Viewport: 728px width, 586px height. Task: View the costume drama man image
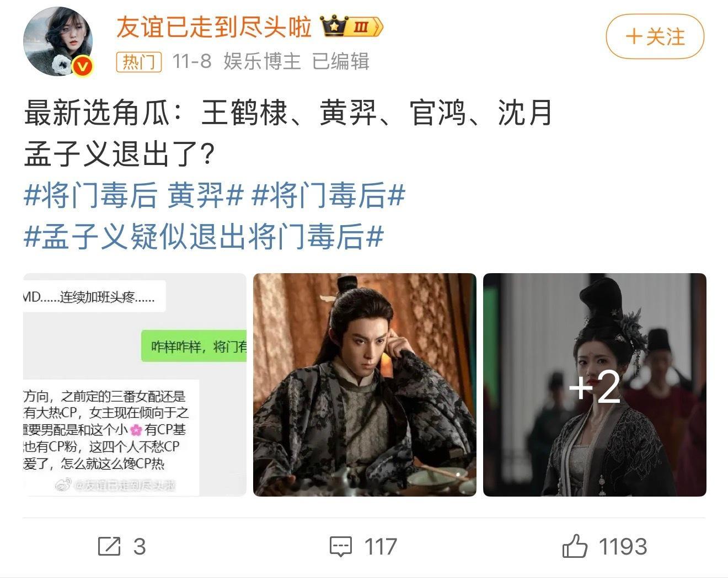click(365, 385)
